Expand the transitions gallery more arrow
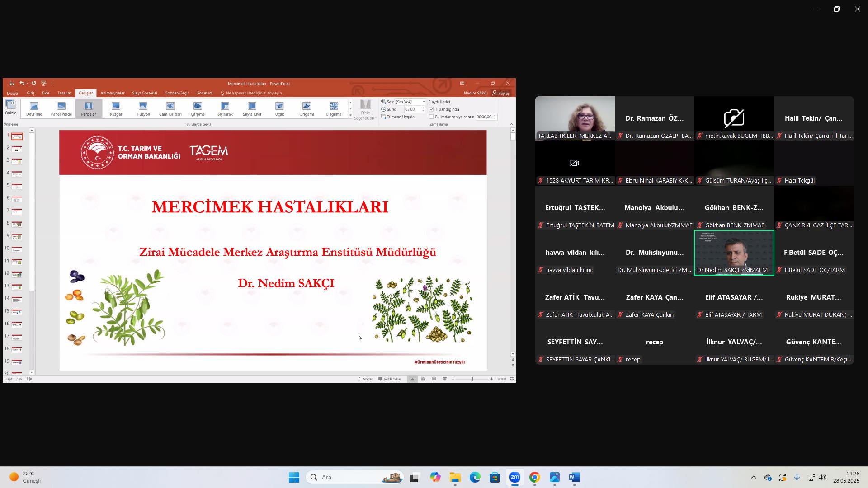The image size is (868, 488). click(350, 116)
